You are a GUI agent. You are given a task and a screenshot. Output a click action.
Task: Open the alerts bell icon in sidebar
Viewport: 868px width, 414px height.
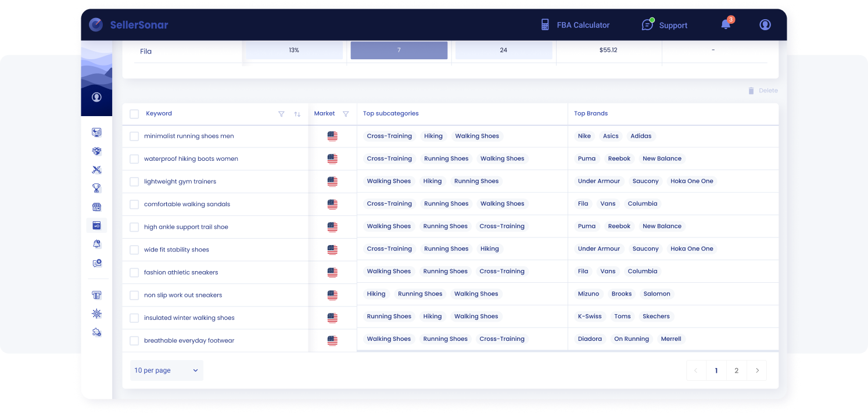click(96, 244)
